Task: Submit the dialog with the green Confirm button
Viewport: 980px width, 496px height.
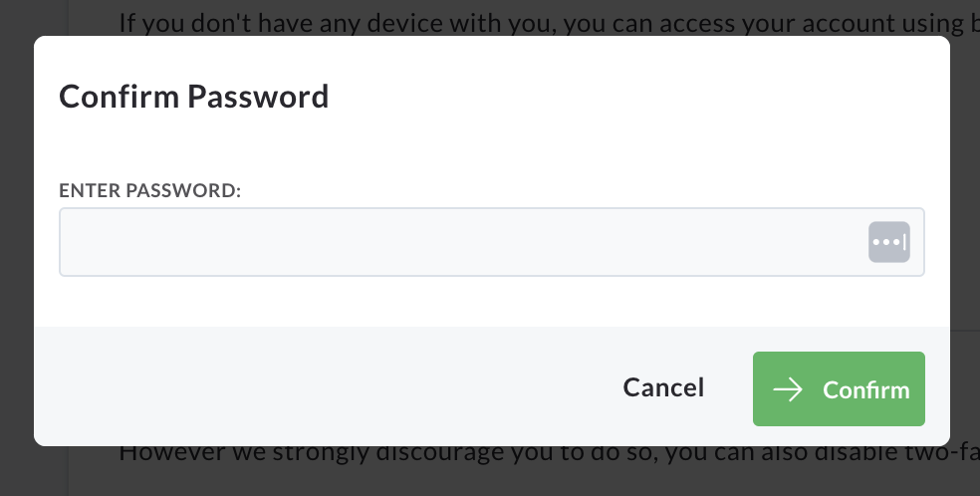Action: [x=839, y=388]
